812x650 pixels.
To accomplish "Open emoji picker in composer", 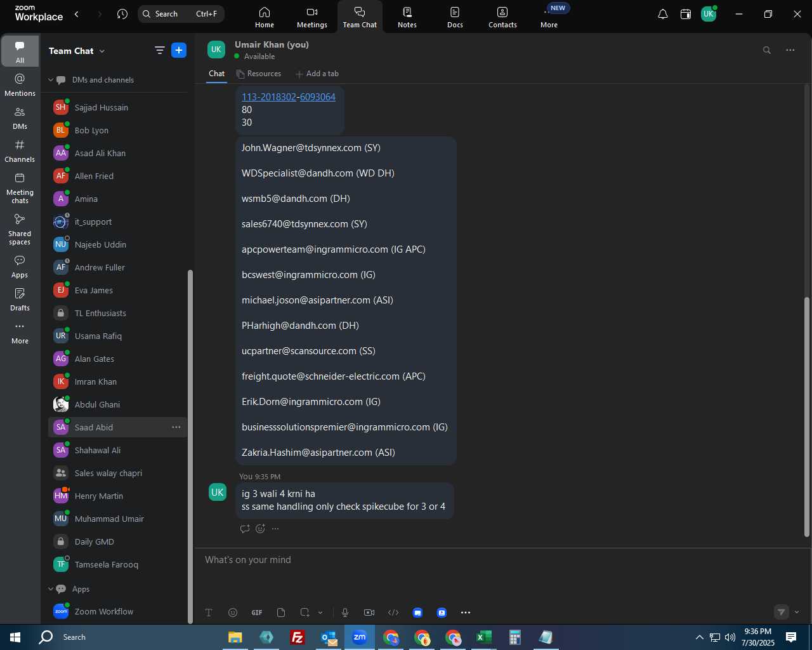I will click(x=233, y=613).
